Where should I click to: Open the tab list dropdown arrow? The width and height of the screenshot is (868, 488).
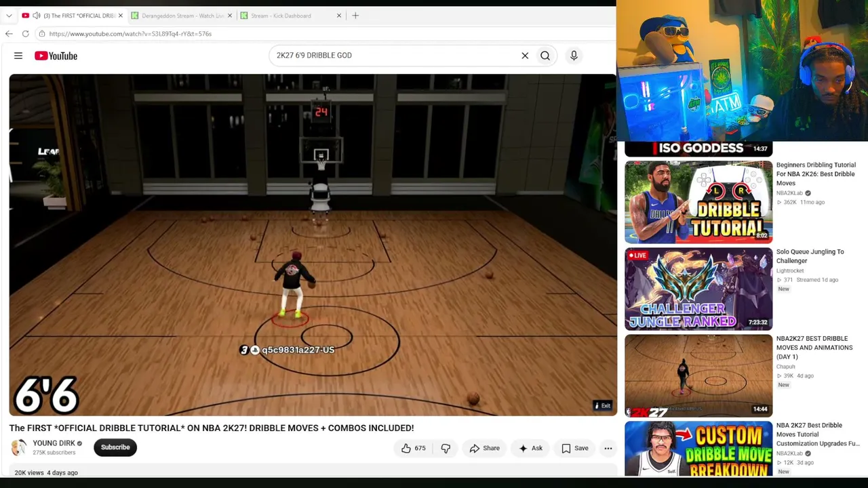click(x=9, y=16)
